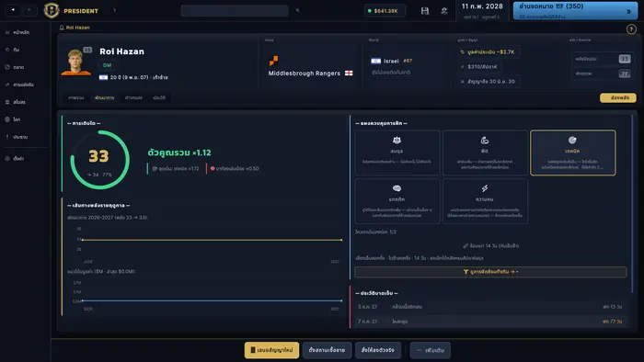The width and height of the screenshot is (644, 362).
Task: Click the Roi Hazan breadcrumb link
Action: pyautogui.click(x=77, y=28)
